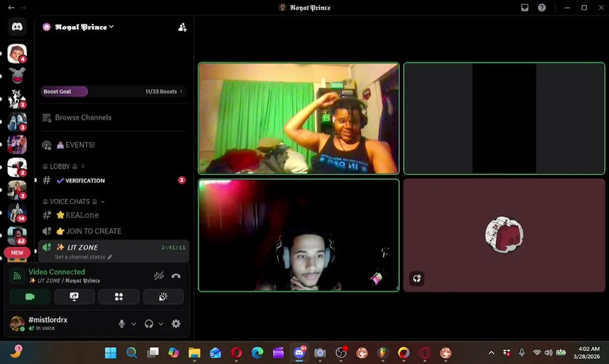This screenshot has width=609, height=364.
Task: Open the Browse Channels icon entry
Action: [x=47, y=118]
